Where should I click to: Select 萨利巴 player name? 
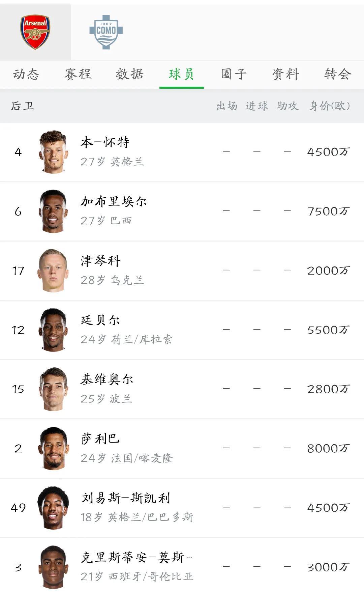tap(100, 439)
